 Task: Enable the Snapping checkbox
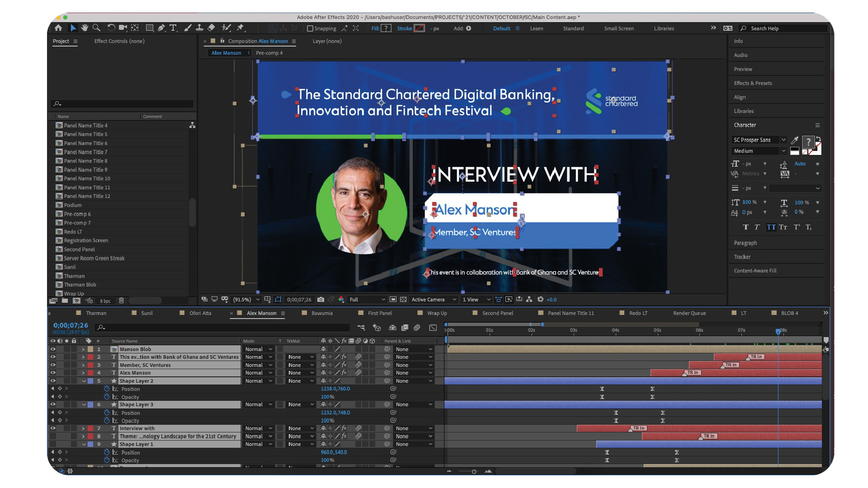click(x=310, y=28)
